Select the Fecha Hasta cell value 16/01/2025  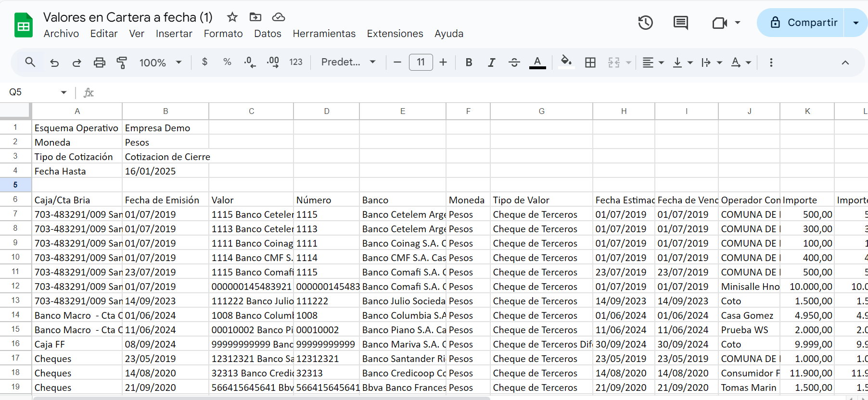point(166,171)
